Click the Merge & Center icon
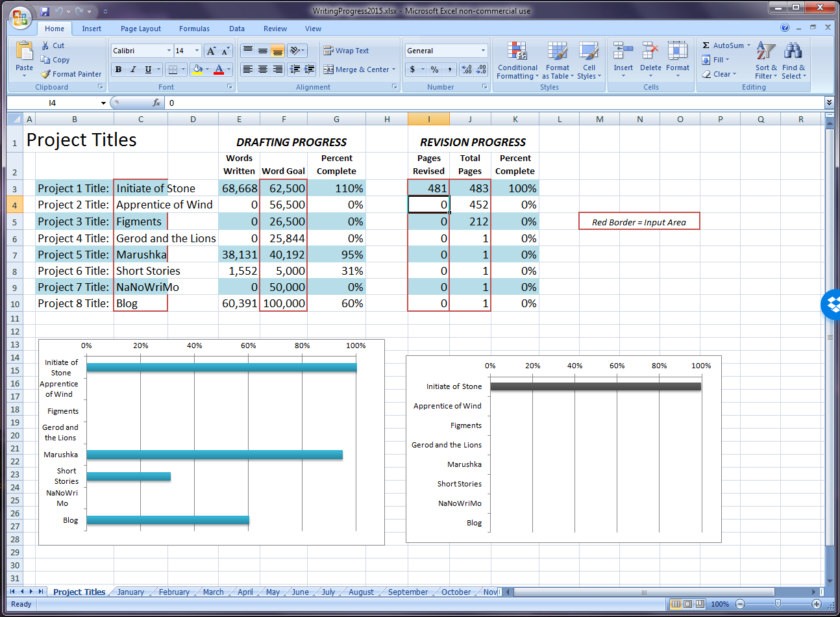 pos(328,69)
